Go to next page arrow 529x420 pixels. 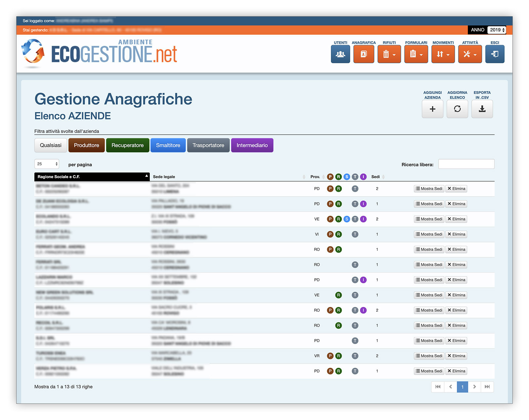coord(474,387)
